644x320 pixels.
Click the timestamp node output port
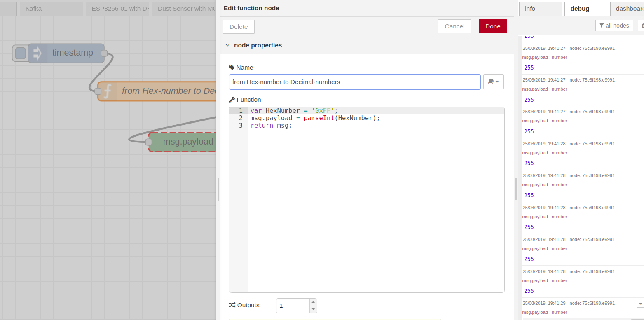(104, 53)
